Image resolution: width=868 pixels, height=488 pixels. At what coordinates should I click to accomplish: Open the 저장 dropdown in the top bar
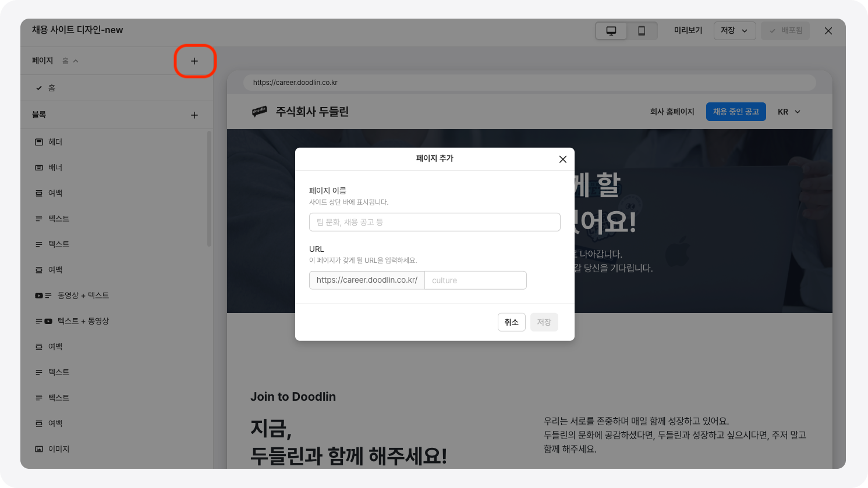coord(735,30)
